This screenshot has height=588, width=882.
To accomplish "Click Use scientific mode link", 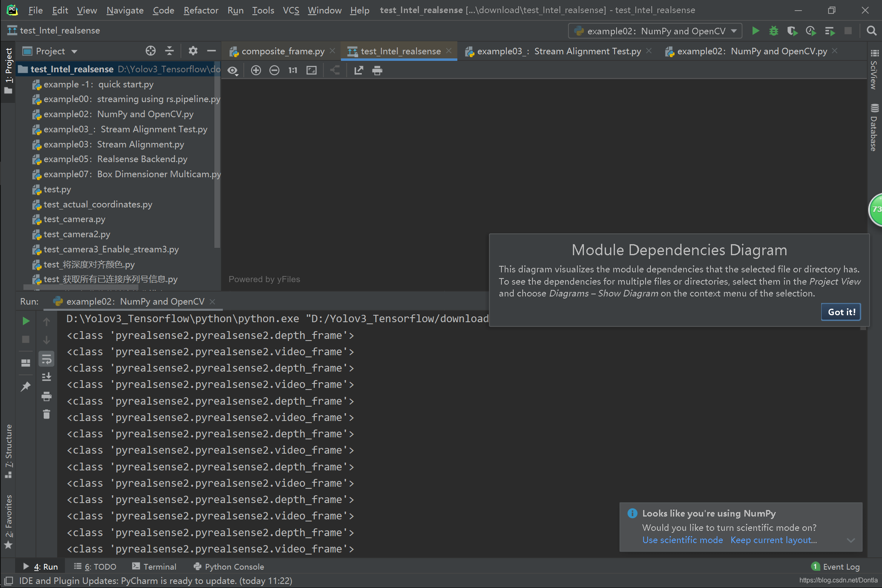I will tap(682, 540).
